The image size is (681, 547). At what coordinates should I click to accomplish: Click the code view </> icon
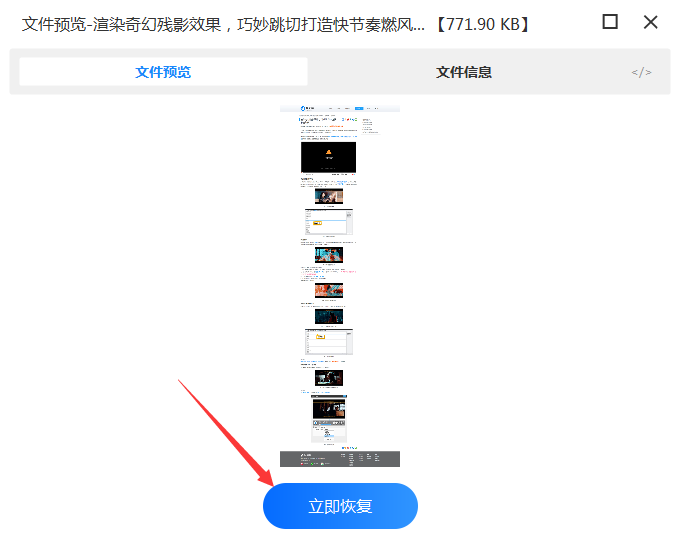tap(641, 72)
